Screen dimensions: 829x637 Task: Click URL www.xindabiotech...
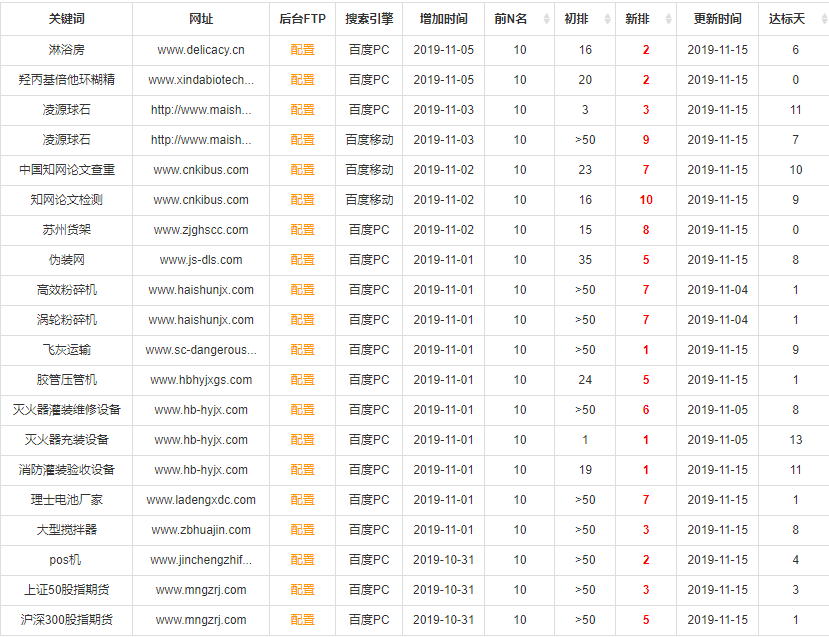(201, 80)
